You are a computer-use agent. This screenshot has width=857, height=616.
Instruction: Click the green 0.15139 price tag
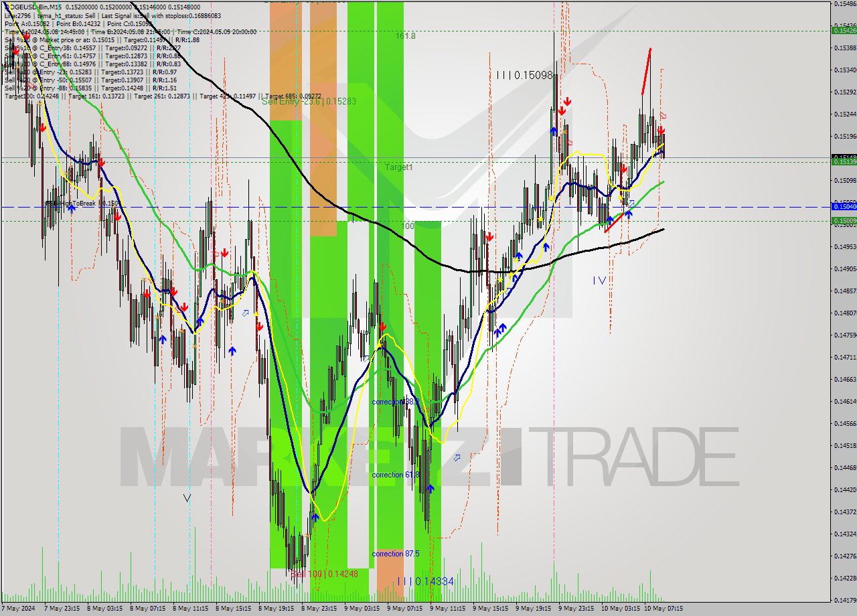coord(844,161)
